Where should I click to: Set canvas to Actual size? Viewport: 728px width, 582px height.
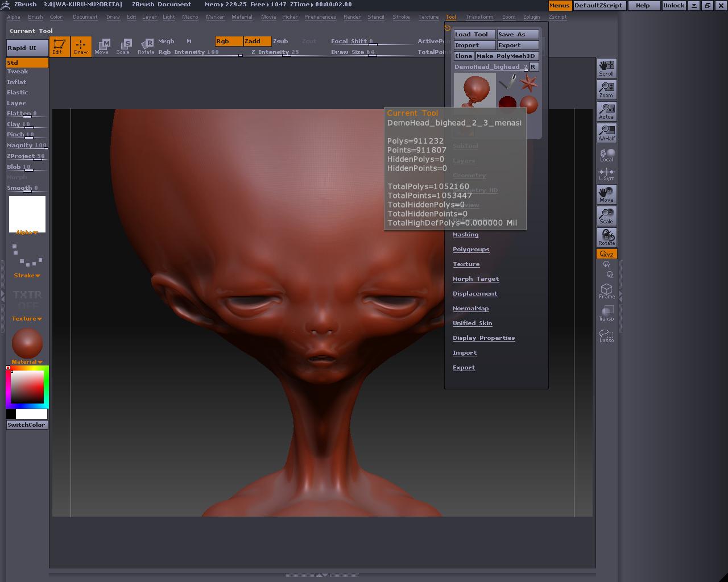tap(606, 111)
